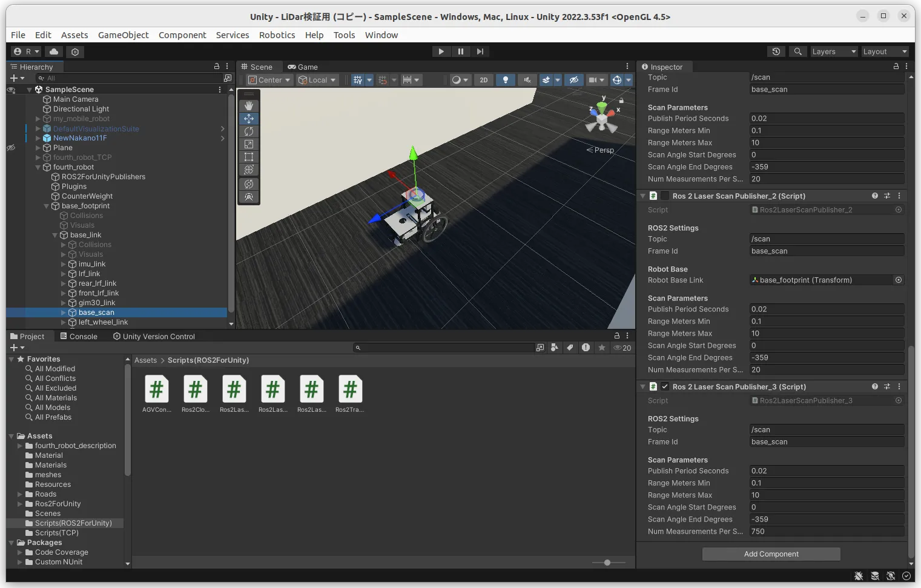This screenshot has width=921, height=588.
Task: Open the account R button
Action: point(27,51)
